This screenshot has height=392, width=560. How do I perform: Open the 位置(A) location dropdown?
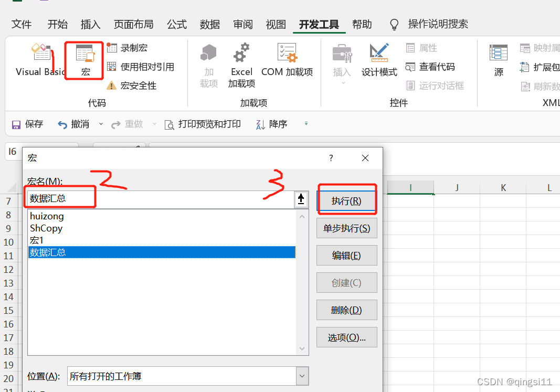click(302, 376)
